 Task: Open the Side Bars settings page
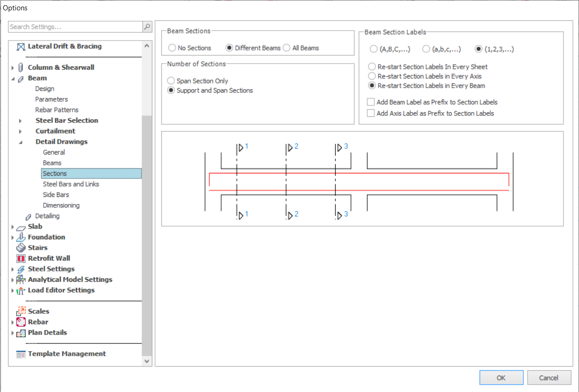coord(56,195)
